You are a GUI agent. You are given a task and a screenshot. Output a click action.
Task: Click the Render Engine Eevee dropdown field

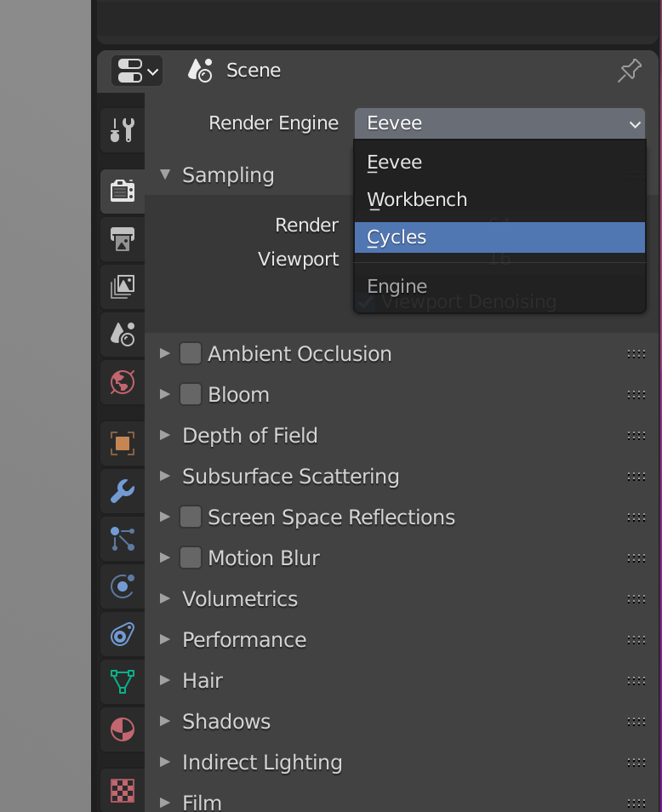click(x=499, y=123)
